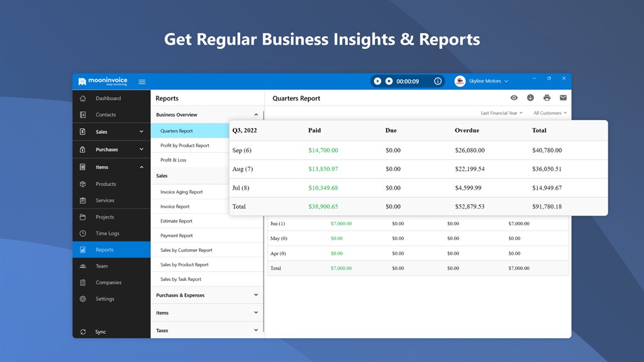Expand the Sales sidebar section
644x362 pixels.
pos(111,132)
